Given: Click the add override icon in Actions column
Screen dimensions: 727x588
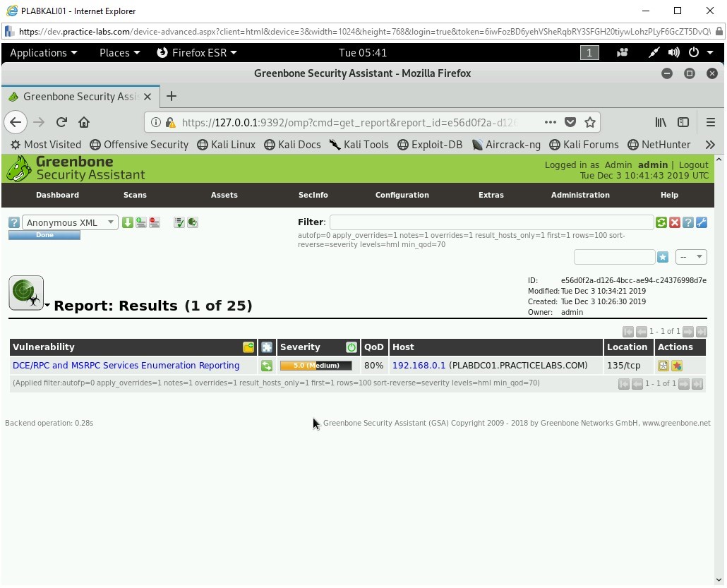Looking at the screenshot, I should [x=677, y=366].
